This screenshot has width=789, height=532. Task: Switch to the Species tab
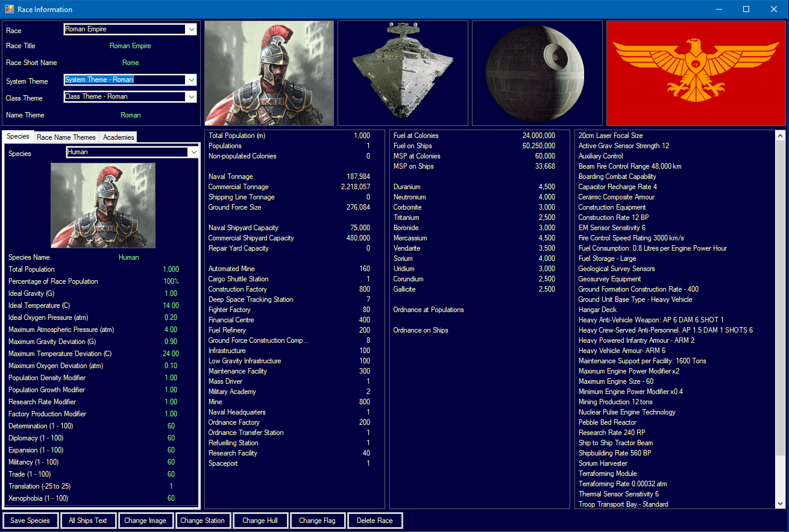tap(18, 137)
